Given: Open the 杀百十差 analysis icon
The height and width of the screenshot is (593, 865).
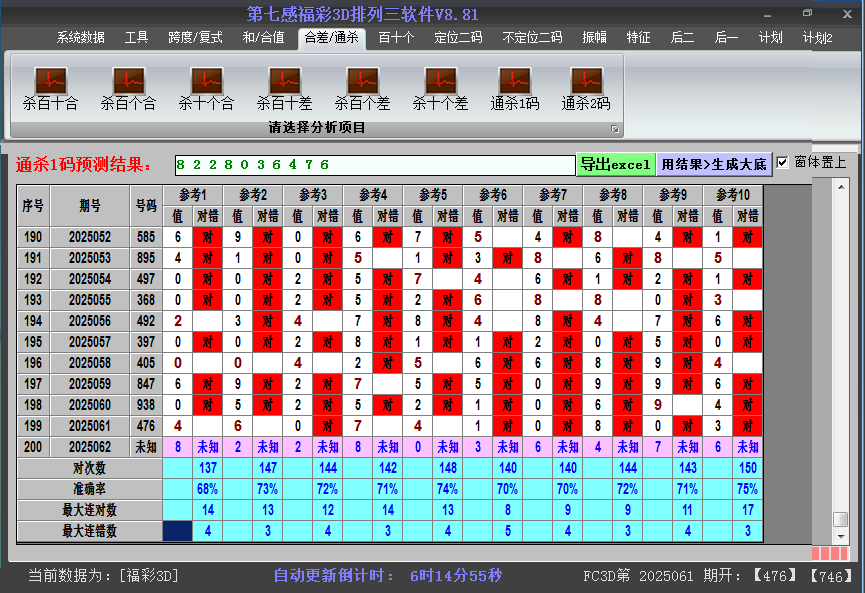Looking at the screenshot, I should [x=285, y=88].
